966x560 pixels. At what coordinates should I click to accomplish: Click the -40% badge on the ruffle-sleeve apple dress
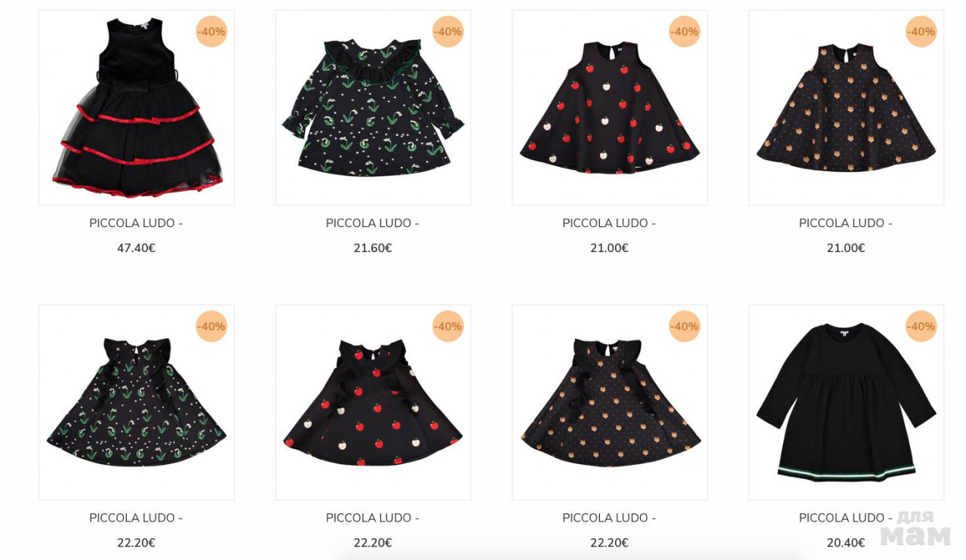click(448, 327)
